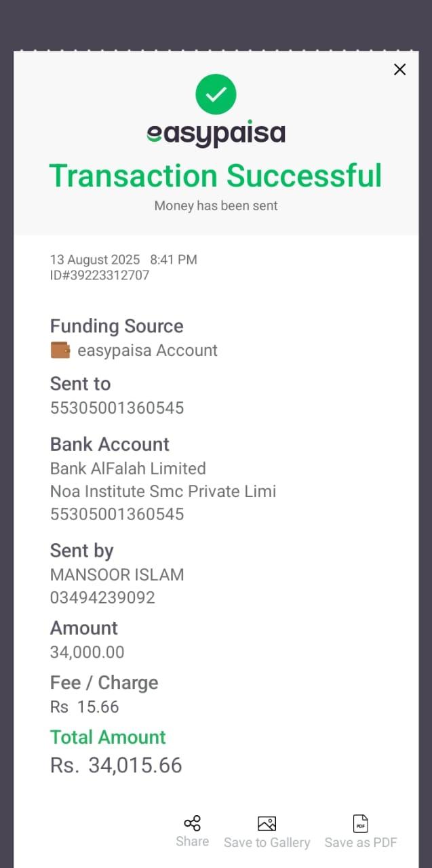Viewport: 432px width, 868px height.
Task: Tap the green success checkmark icon
Action: [216, 94]
